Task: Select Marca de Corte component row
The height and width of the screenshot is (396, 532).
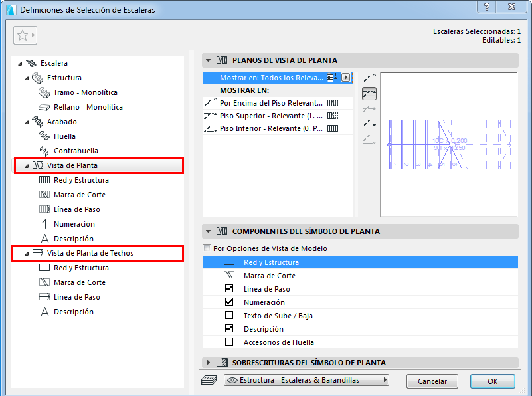Action: tap(360, 276)
